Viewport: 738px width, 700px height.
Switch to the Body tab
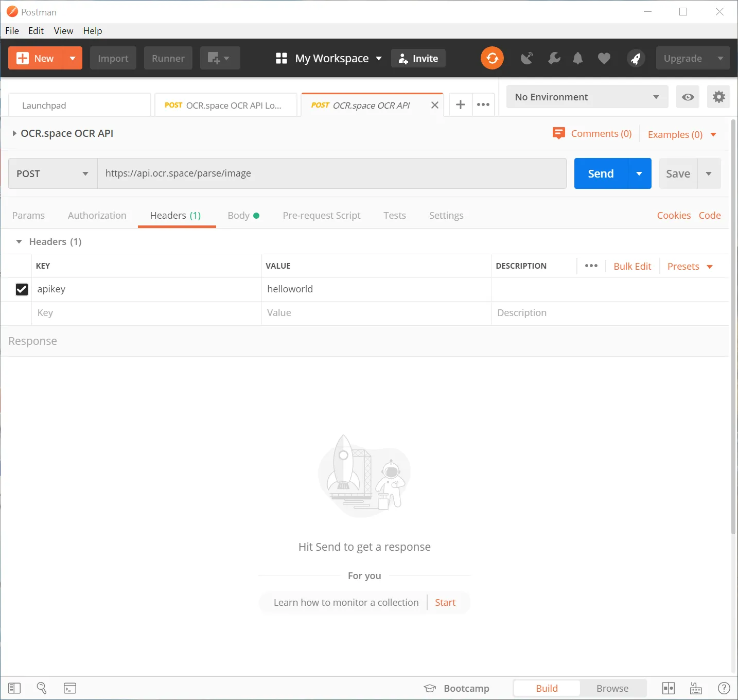pos(239,216)
